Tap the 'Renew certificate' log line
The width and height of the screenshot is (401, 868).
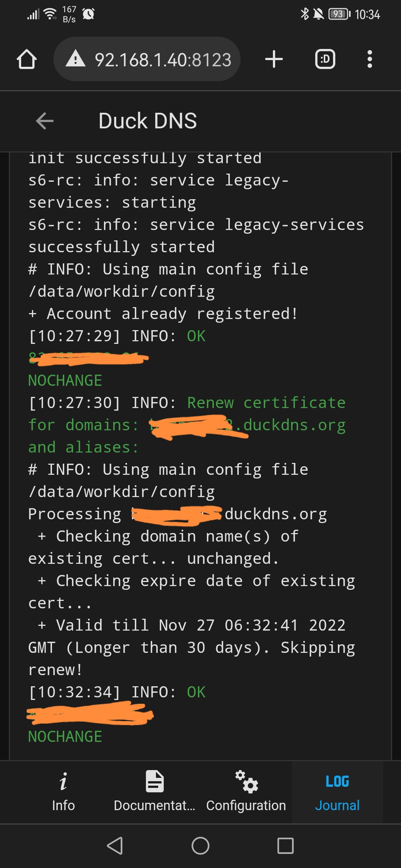187,403
